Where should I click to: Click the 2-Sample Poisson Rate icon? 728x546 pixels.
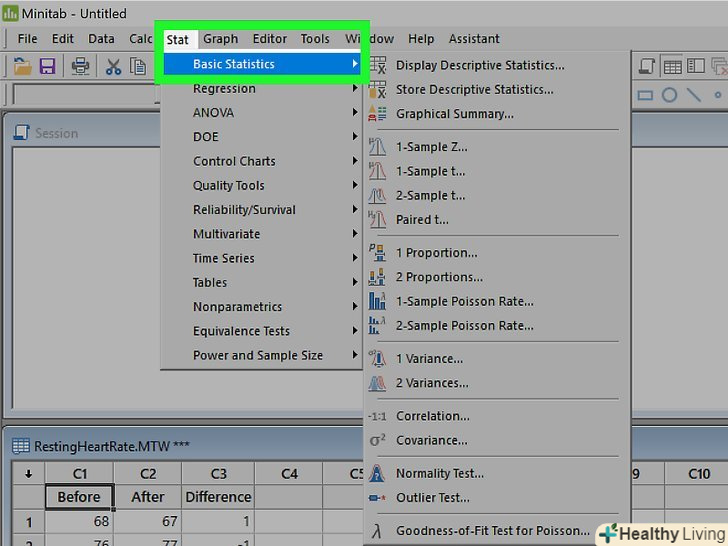tap(377, 325)
